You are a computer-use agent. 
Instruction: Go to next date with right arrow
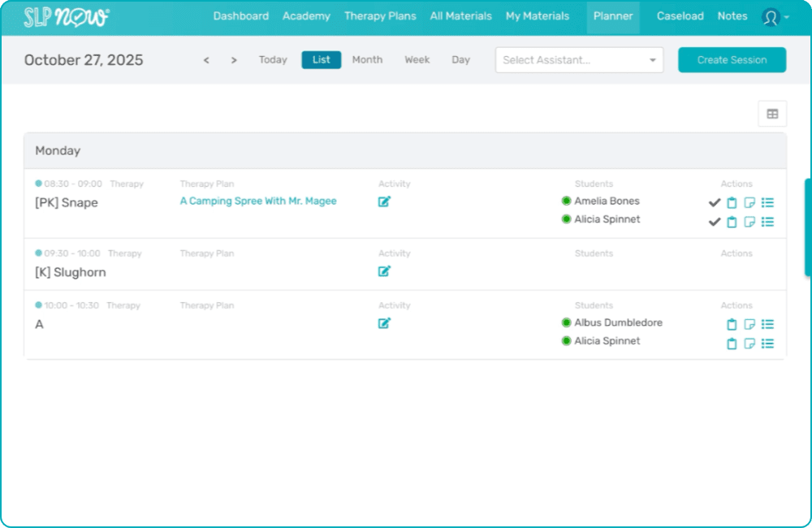point(234,60)
